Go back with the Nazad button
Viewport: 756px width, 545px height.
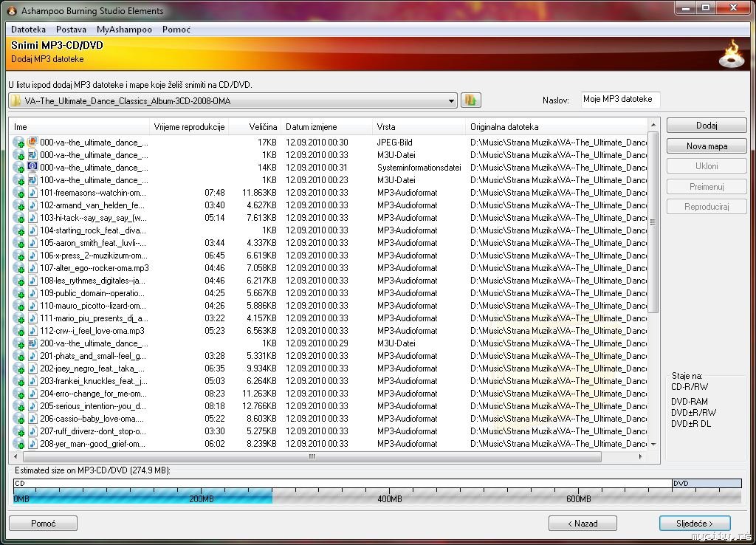point(583,524)
